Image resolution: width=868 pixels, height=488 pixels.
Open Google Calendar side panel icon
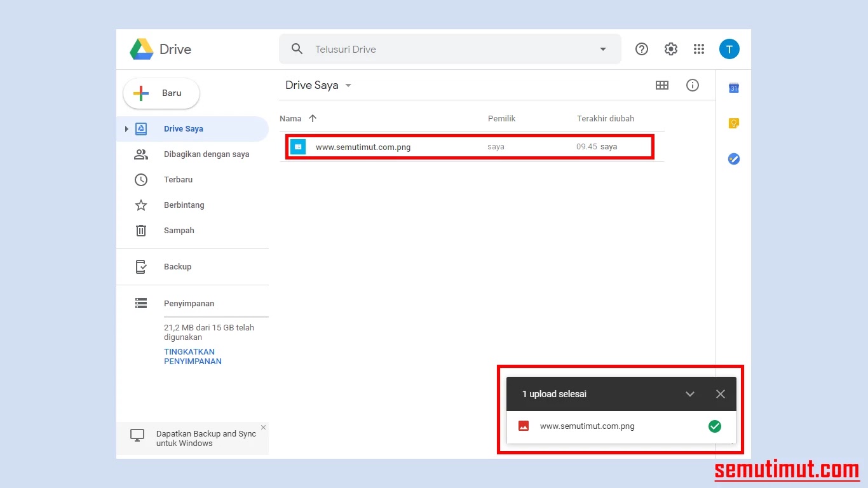click(734, 88)
